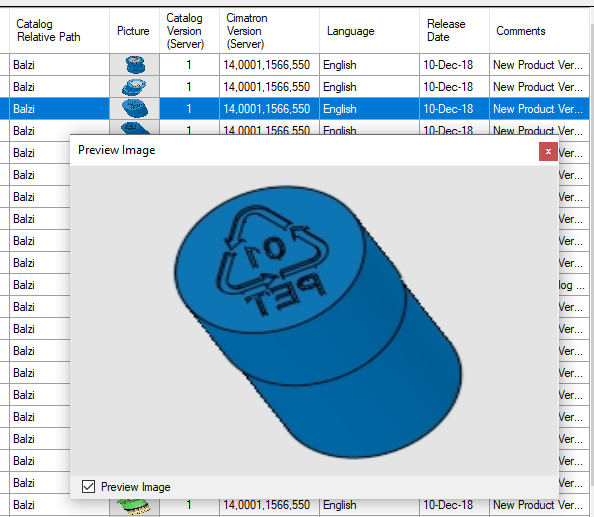Image resolution: width=594 pixels, height=517 pixels.
Task: Click Balzi cell in the first row
Action: tap(59, 65)
